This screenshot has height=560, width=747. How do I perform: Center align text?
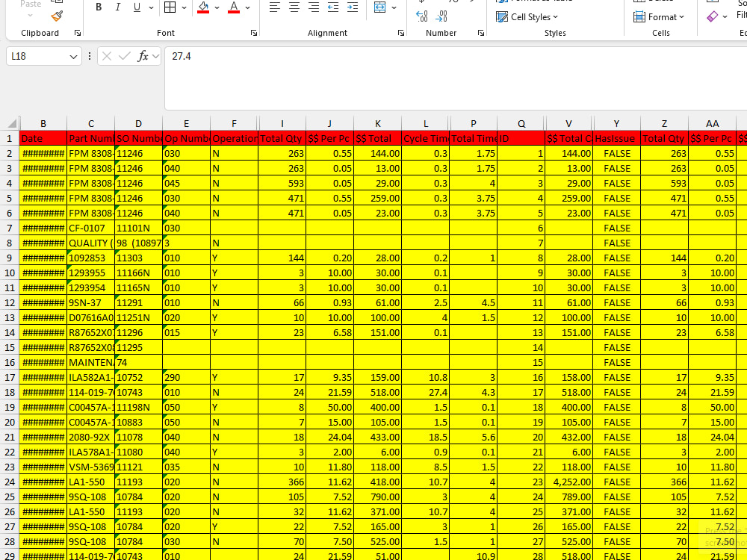pos(294,7)
